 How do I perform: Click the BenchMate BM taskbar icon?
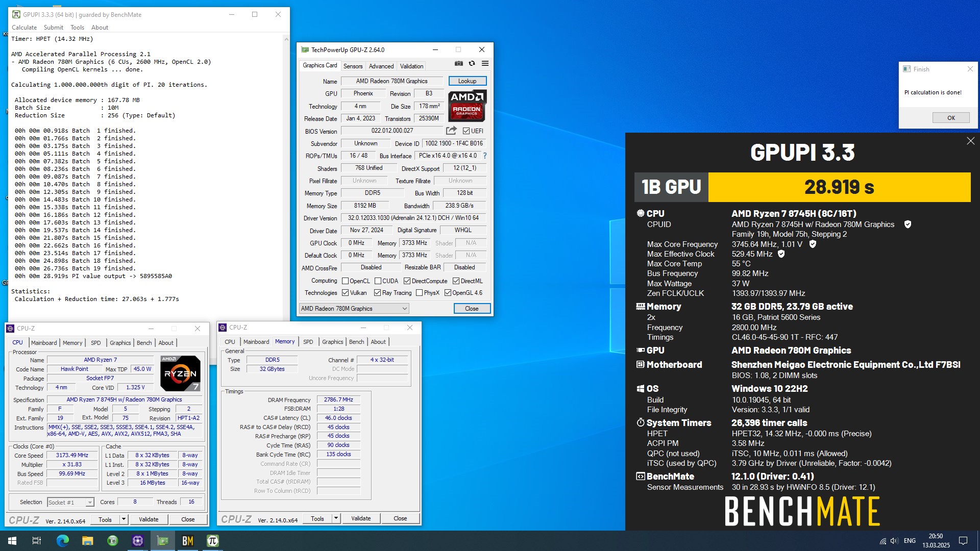tap(188, 541)
